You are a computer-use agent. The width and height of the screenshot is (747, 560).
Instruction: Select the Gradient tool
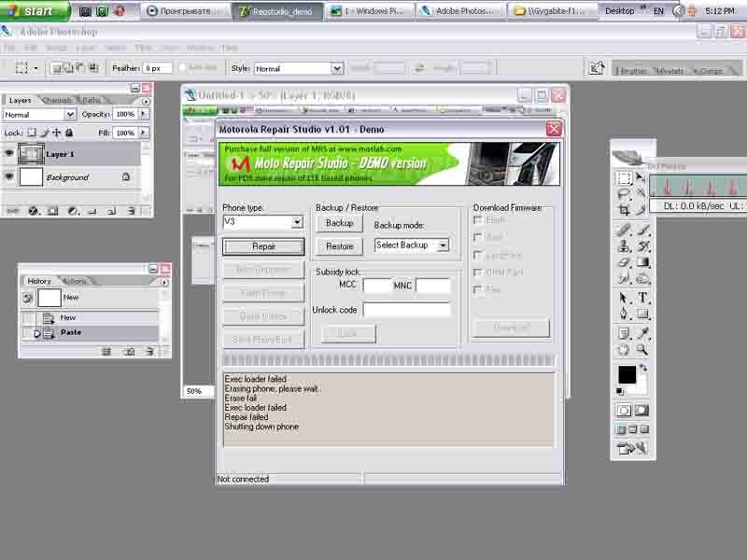[642, 262]
